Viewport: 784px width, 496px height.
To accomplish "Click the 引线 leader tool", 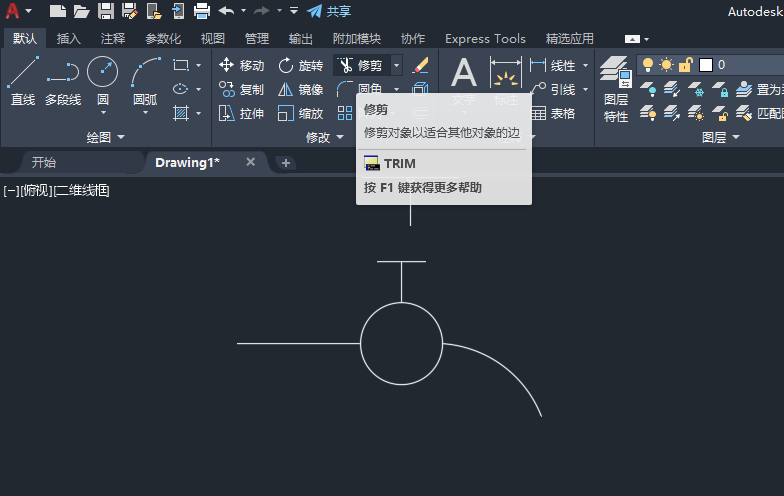I will pyautogui.click(x=553, y=89).
